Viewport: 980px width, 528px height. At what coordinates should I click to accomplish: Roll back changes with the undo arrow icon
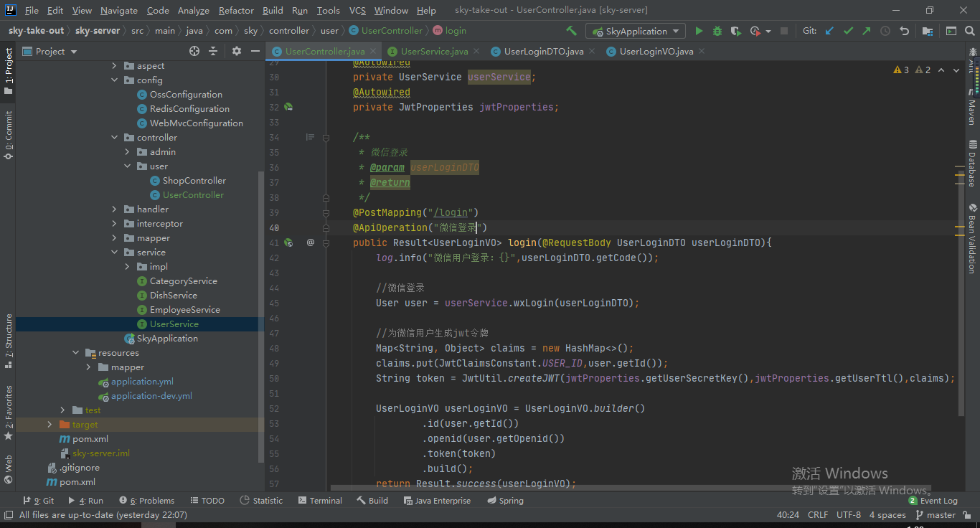(905, 31)
